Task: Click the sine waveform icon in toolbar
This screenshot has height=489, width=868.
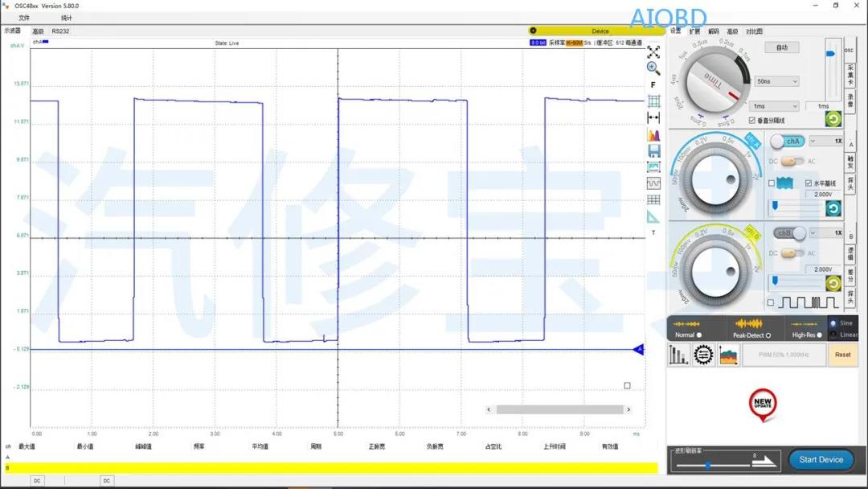Action: (x=653, y=183)
